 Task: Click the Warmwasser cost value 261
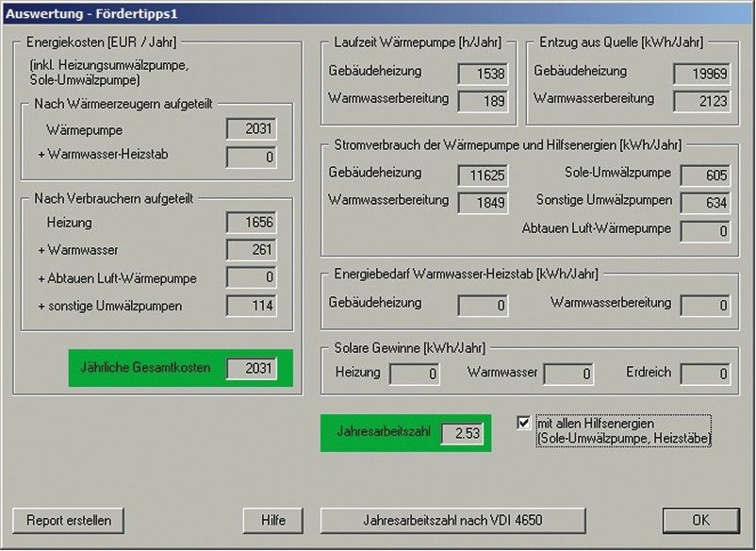(x=251, y=250)
